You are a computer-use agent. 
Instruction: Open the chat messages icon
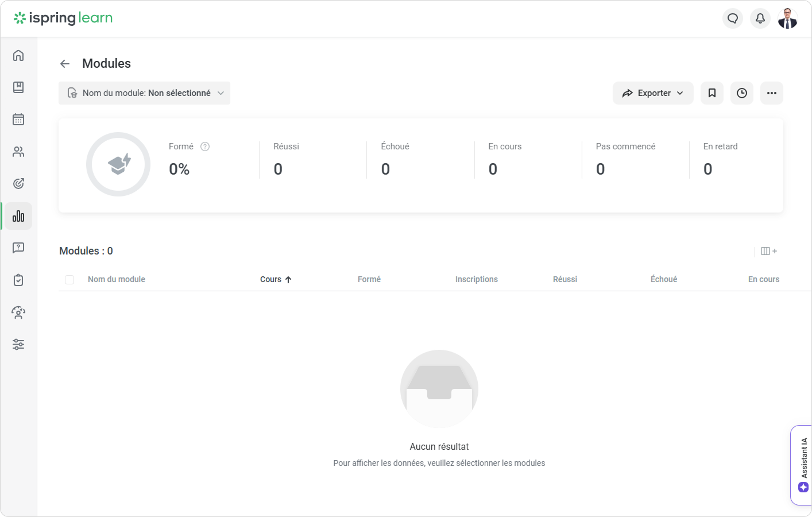733,18
